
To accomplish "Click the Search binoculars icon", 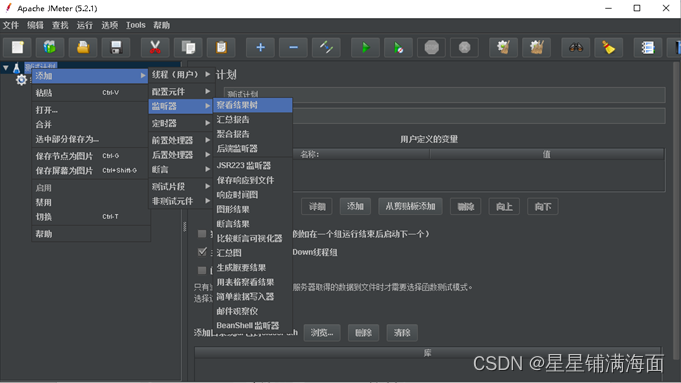I will pyautogui.click(x=575, y=47).
